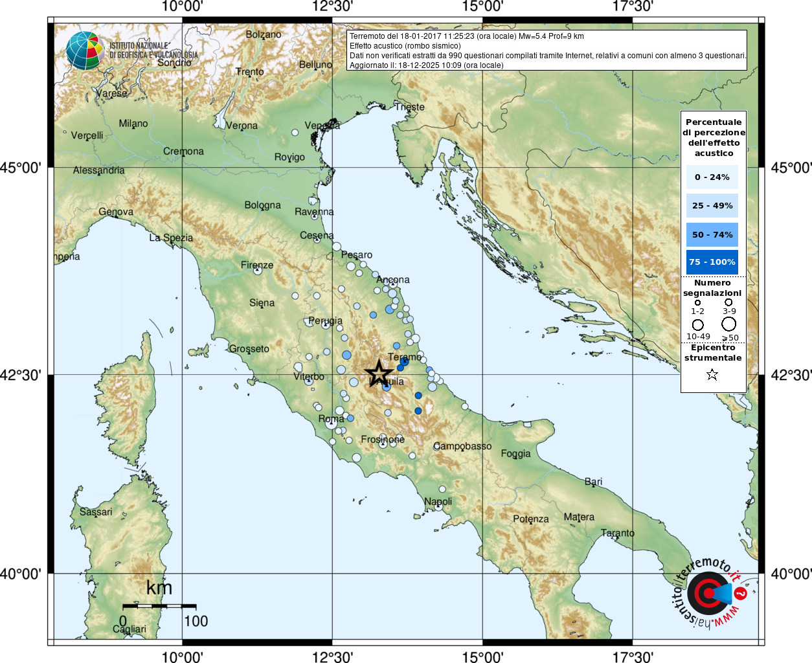Click the ≥50 reports circle in legend
812x663 pixels.
[x=729, y=324]
